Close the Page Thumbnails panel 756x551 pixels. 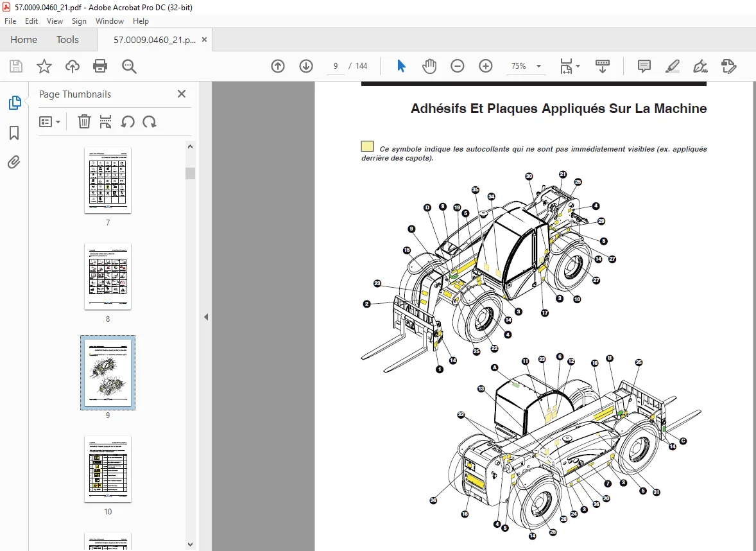coord(181,94)
